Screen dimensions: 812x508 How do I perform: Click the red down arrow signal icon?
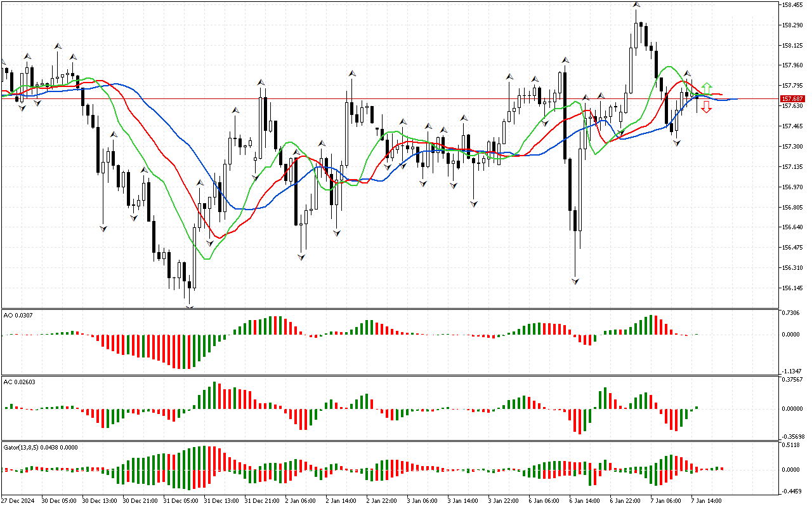coord(707,108)
